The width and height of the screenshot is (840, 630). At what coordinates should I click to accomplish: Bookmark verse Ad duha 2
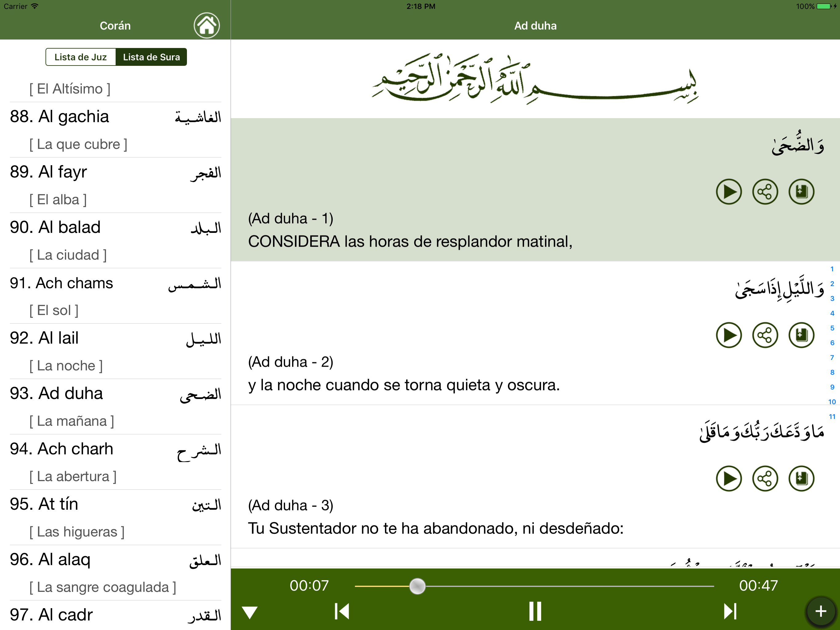tap(801, 335)
